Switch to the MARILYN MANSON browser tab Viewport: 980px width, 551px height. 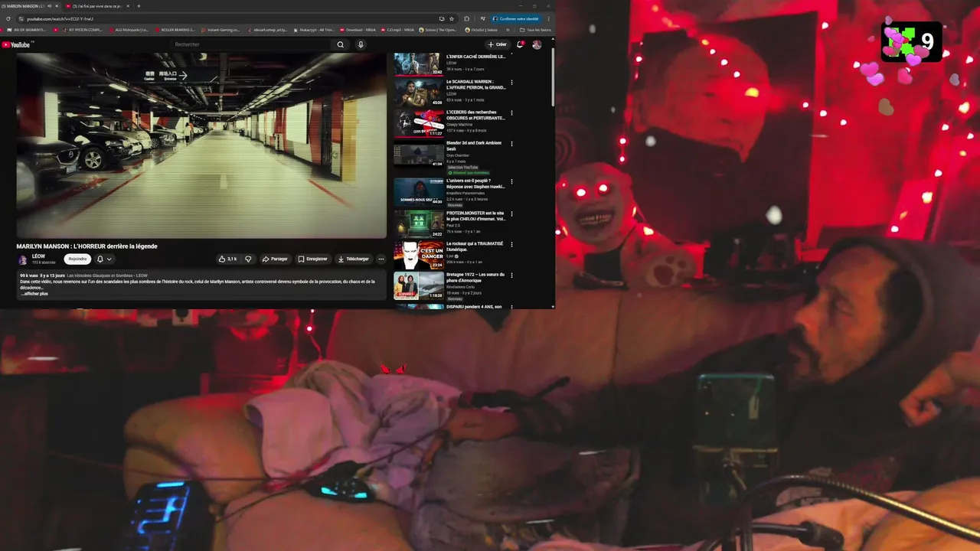pos(29,6)
